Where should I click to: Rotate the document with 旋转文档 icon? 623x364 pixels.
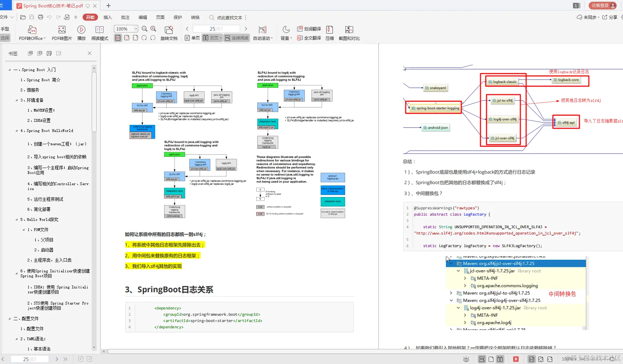tap(169, 33)
